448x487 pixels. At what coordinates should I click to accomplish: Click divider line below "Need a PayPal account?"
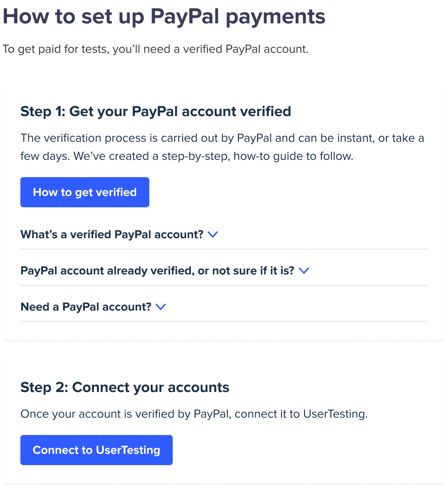(224, 322)
